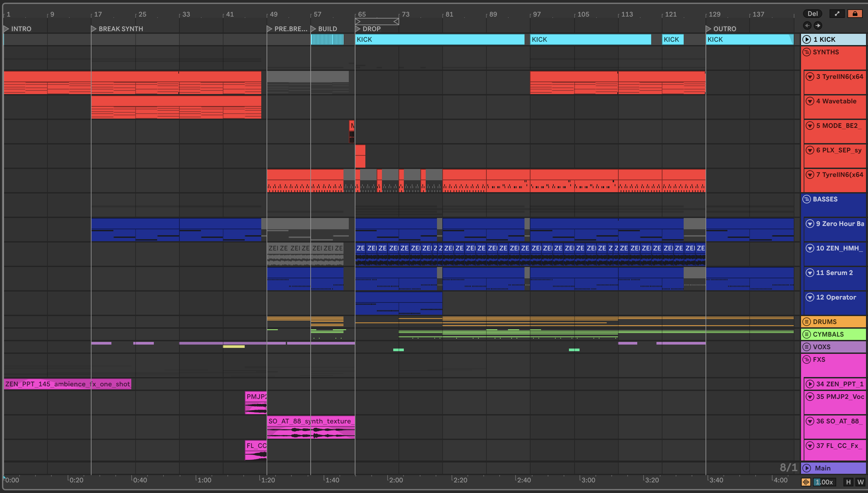Click the 1.00x track zoom slider
Image resolution: width=868 pixels, height=493 pixels.
click(824, 482)
